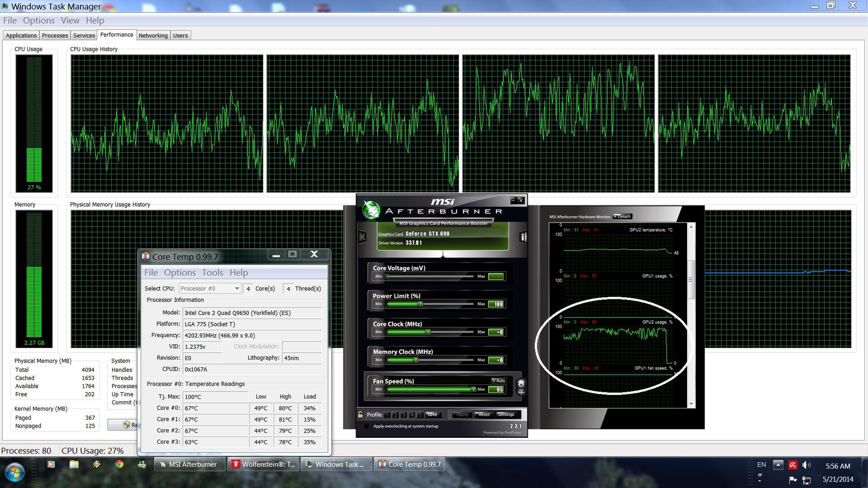This screenshot has height=488, width=868.
Task: Click the Action Center flag tray icon
Action: point(792,480)
